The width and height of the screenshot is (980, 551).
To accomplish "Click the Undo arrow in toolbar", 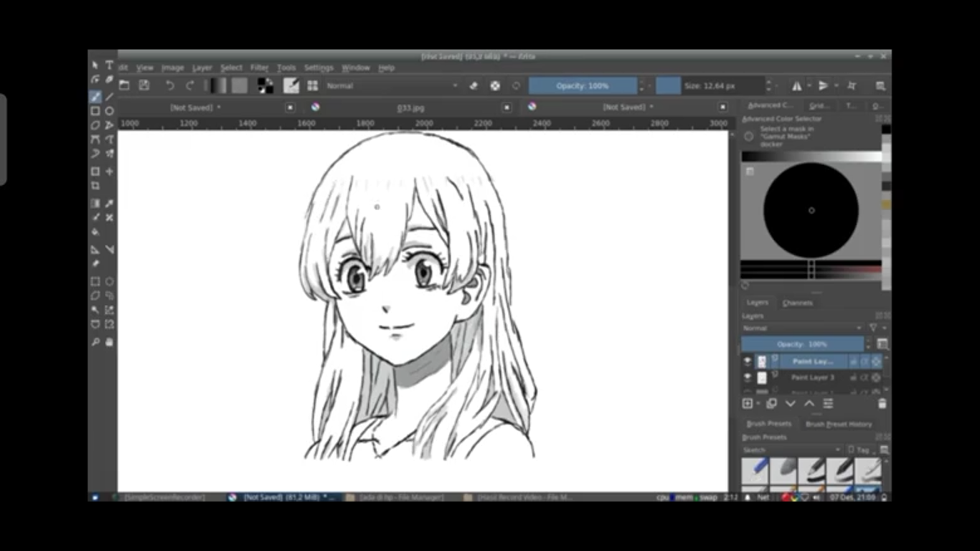I will coord(170,86).
